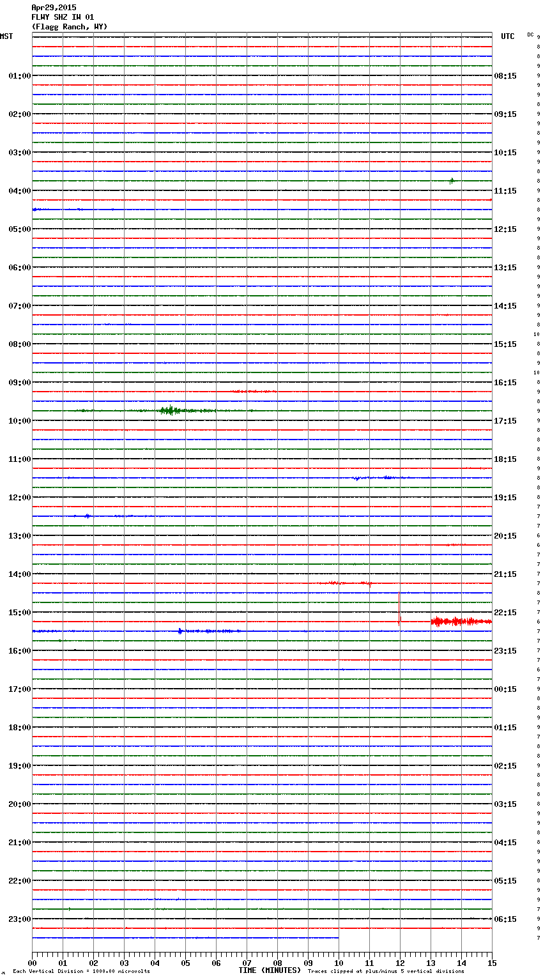This screenshot has height=980, width=543.
Task: Select the 22:00 MST time label
Action: (20, 881)
